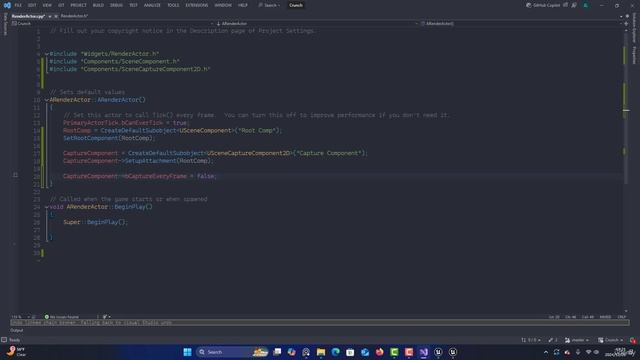The width and height of the screenshot is (640, 360).
Task: Open the Git changes counter in status bar
Action: [x=531, y=340]
